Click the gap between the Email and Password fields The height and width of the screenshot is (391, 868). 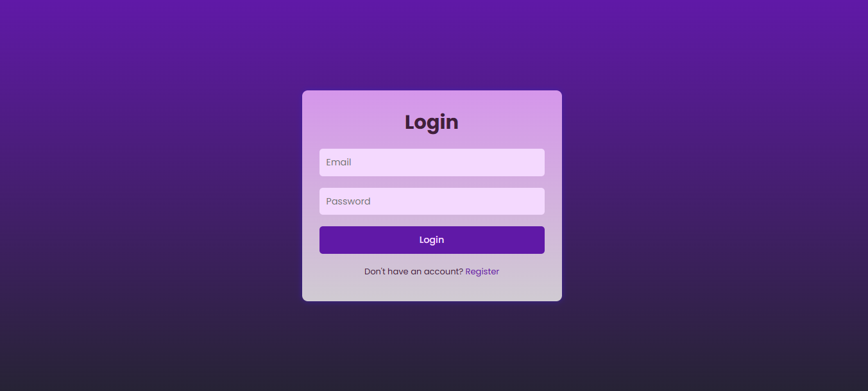point(432,182)
